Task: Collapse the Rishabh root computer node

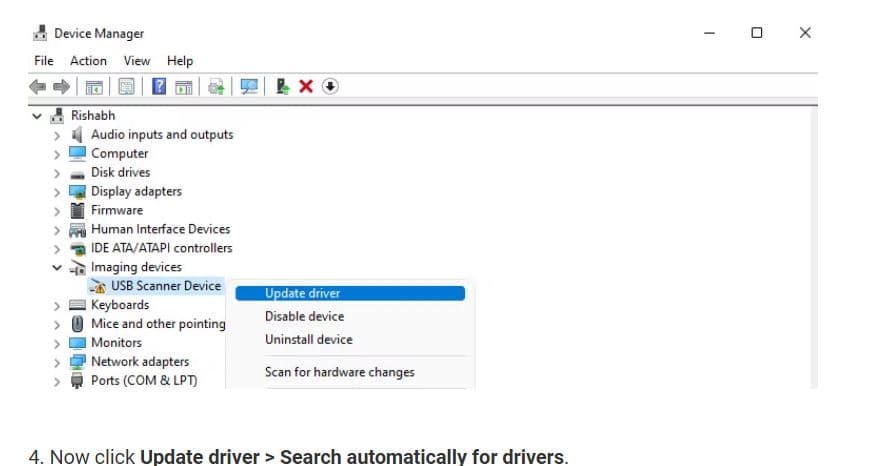Action: (x=38, y=116)
